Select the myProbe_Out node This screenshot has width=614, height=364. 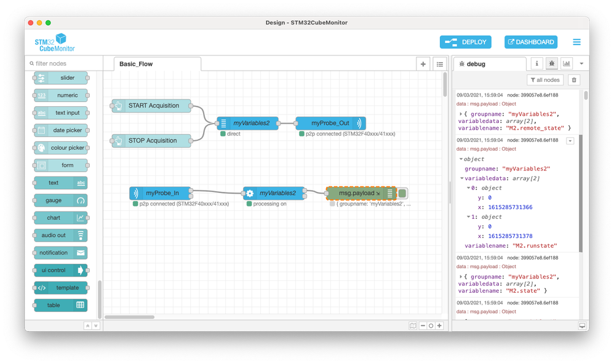[330, 123]
